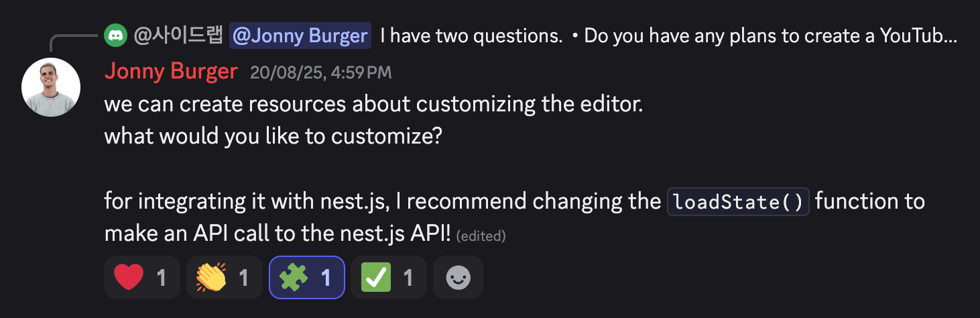Click the line "what would you like to customize?"
Viewport: 980px width, 318px height.
(x=273, y=137)
